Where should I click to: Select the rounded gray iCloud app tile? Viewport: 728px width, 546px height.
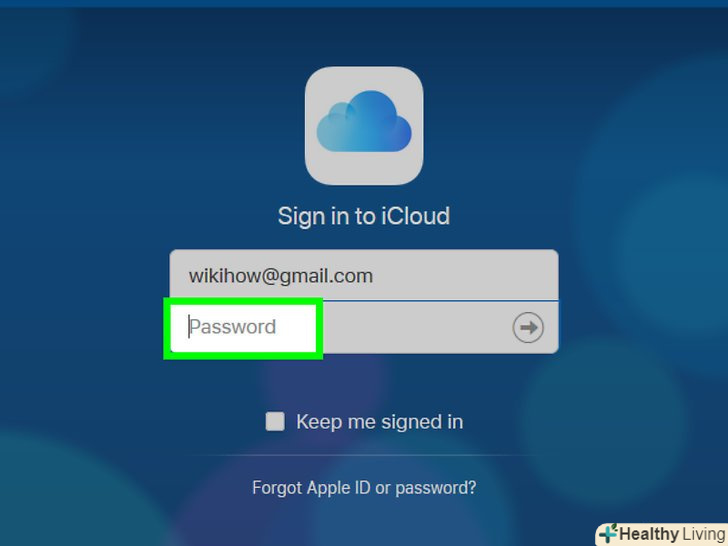(364, 125)
